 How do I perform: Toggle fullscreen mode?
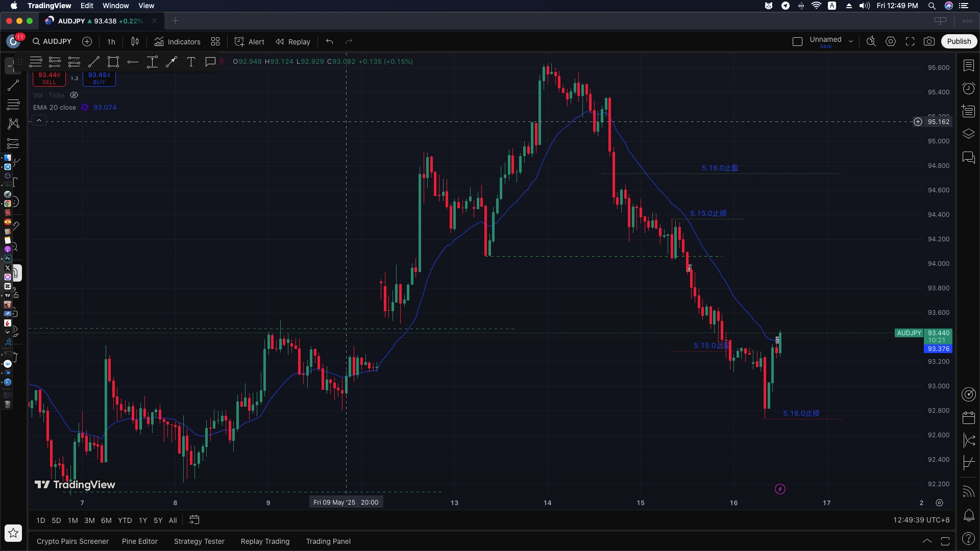(910, 42)
